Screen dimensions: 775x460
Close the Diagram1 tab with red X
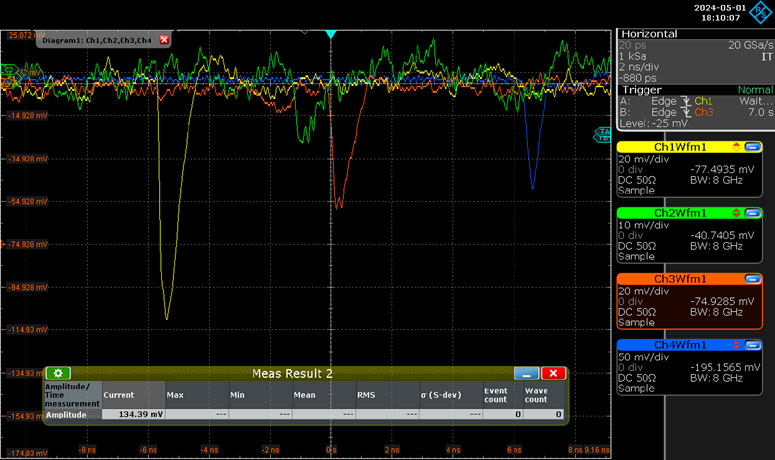[x=164, y=40]
